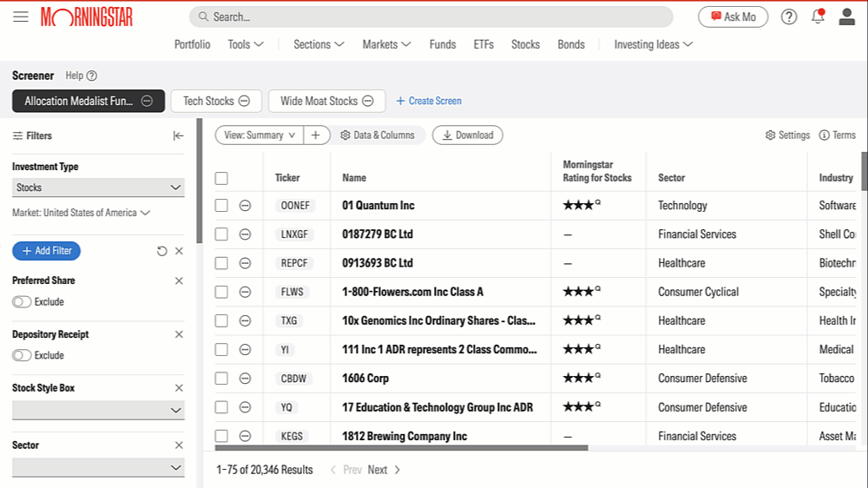This screenshot has width=868, height=488.
Task: Toggle Depository Receipt Exclude switch
Action: 22,355
